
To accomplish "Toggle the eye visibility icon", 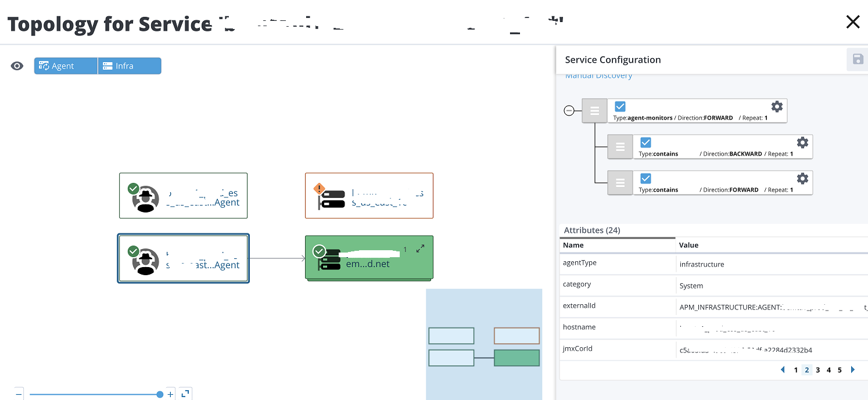I will coord(17,66).
